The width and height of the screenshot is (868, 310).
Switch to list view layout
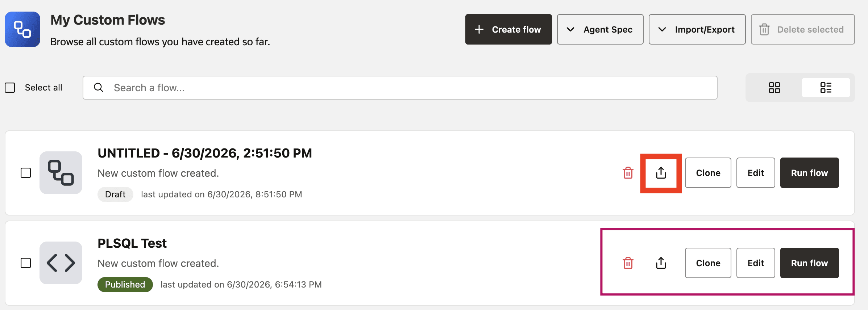pos(826,88)
